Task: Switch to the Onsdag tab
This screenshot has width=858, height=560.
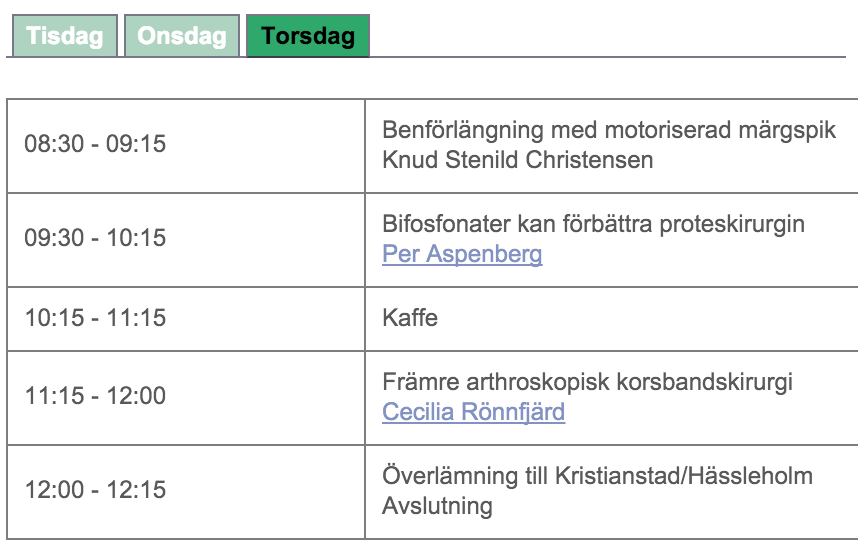Action: tap(182, 36)
